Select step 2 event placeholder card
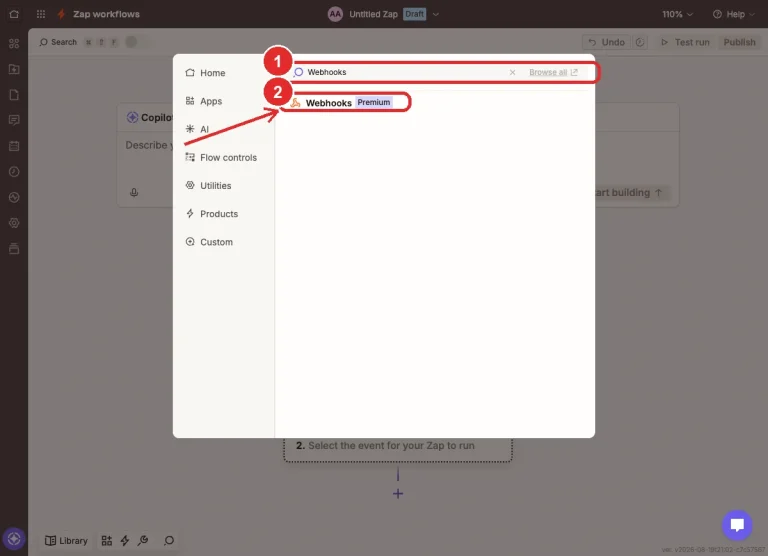This screenshot has height=556, width=768. point(398,449)
